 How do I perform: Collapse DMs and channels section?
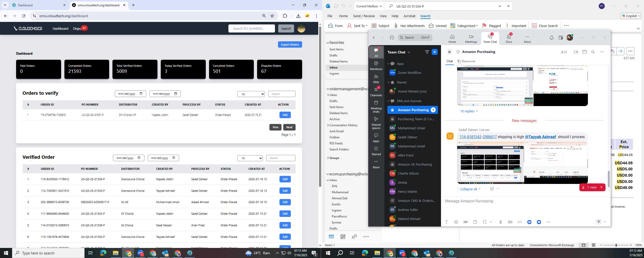pos(388,101)
